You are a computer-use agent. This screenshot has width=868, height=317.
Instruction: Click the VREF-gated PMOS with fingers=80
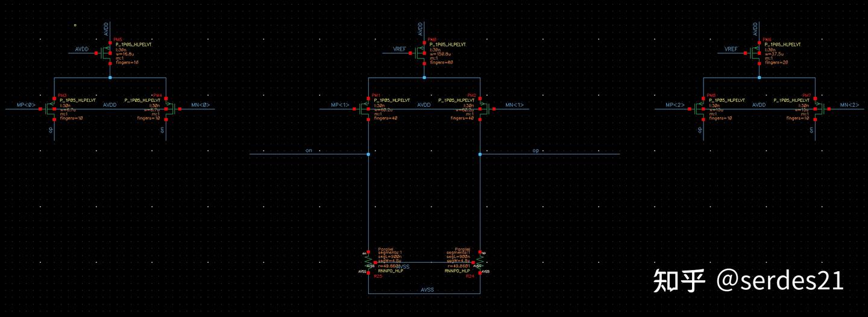(x=419, y=53)
